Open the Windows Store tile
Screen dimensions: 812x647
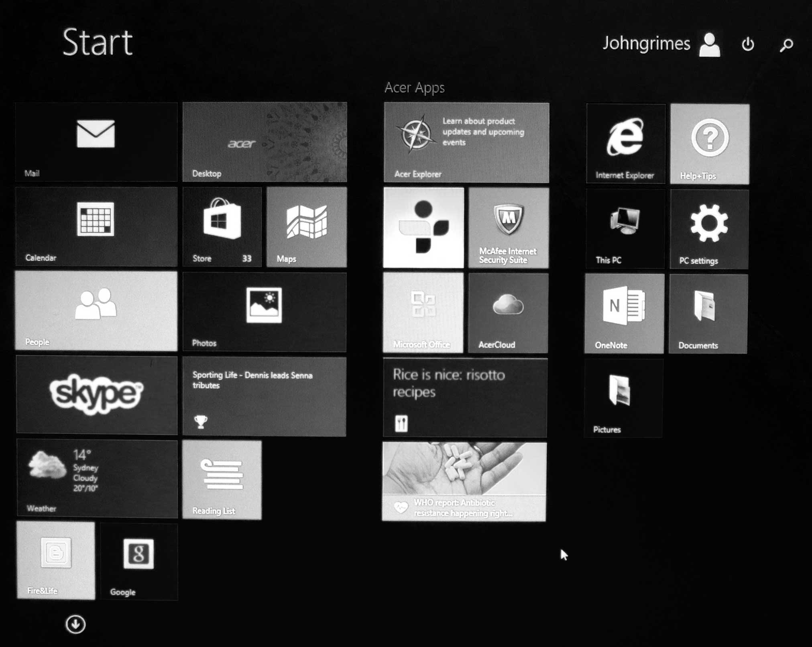222,227
